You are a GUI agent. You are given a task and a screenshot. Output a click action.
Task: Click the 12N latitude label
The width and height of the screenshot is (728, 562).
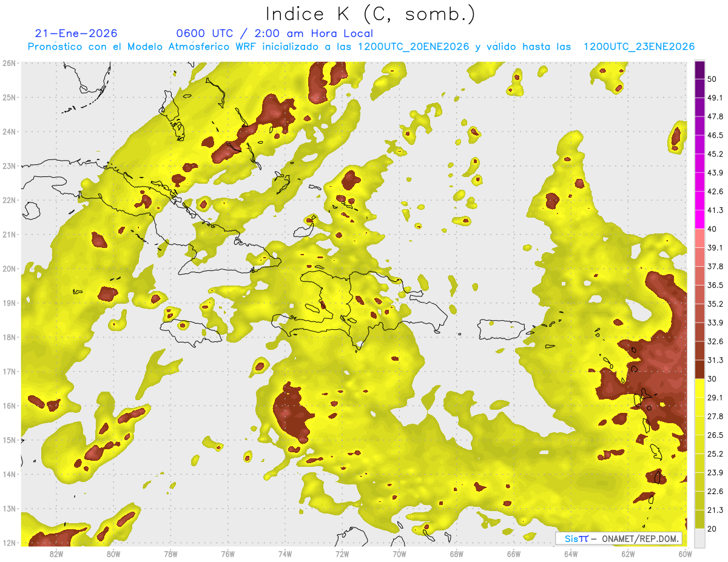pyautogui.click(x=9, y=543)
